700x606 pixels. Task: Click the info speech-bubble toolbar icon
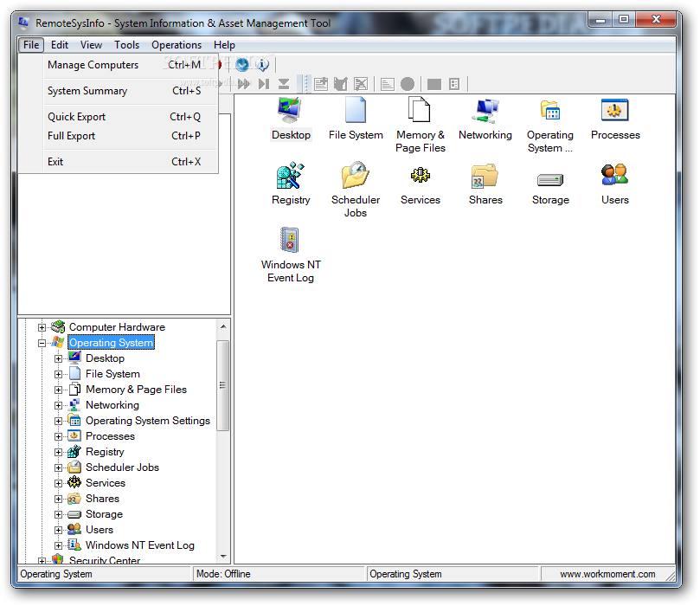262,65
